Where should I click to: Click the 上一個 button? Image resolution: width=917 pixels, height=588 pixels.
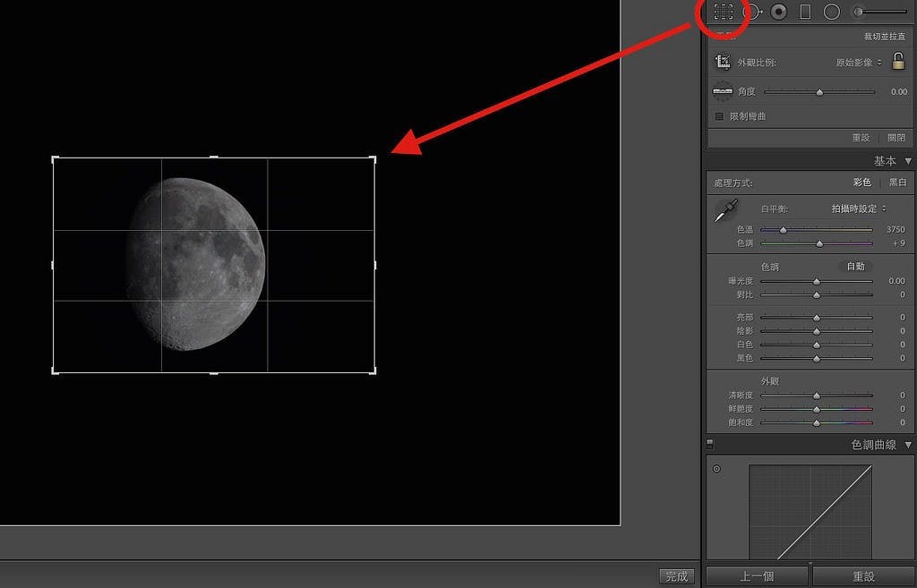[x=757, y=576]
